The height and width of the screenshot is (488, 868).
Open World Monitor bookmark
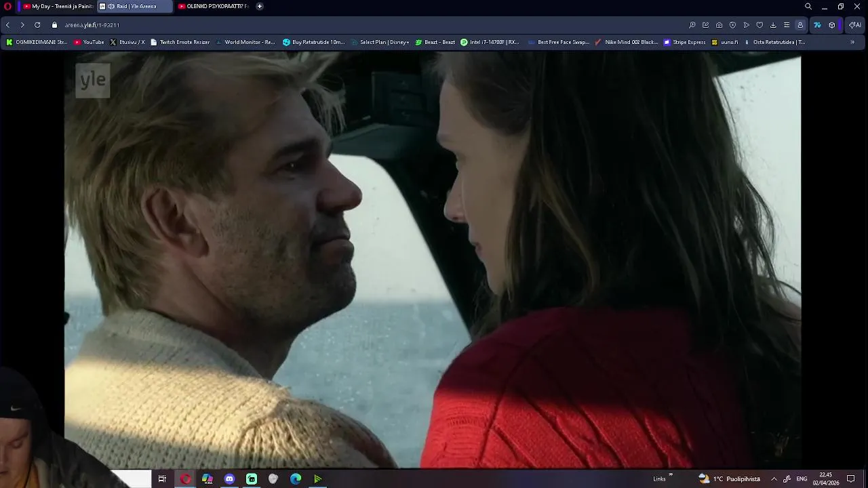point(245,42)
